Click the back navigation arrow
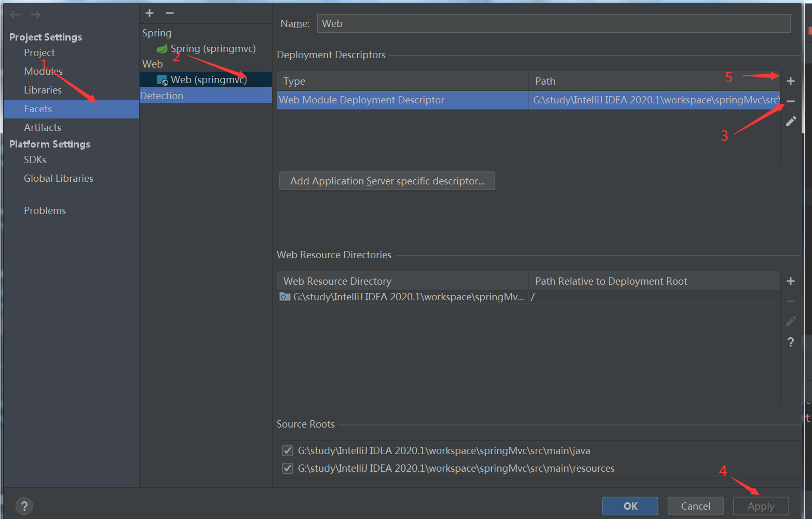812x519 pixels. (15, 14)
